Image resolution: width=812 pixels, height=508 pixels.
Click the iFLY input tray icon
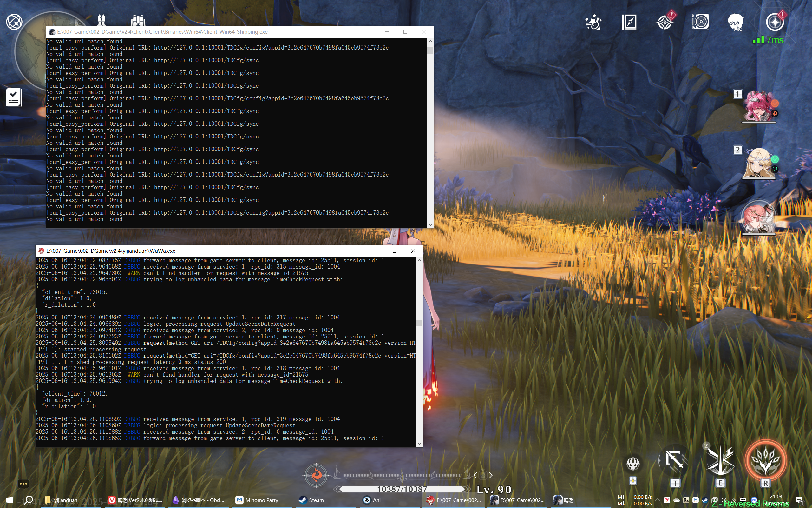(754, 500)
